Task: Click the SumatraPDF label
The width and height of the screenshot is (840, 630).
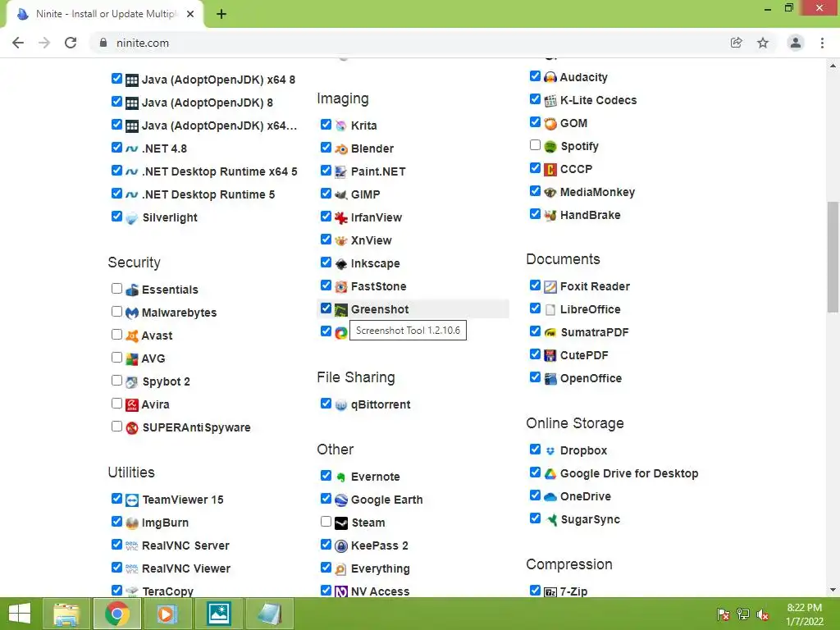Action: (x=594, y=333)
